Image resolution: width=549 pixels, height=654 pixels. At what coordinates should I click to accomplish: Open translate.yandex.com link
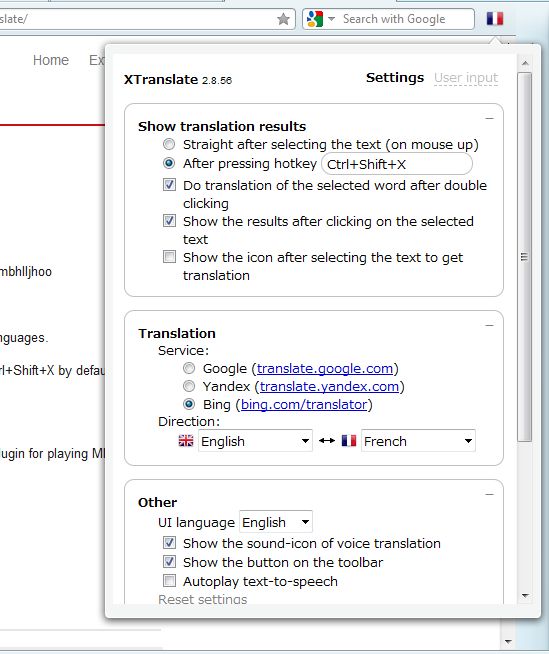[x=330, y=386]
